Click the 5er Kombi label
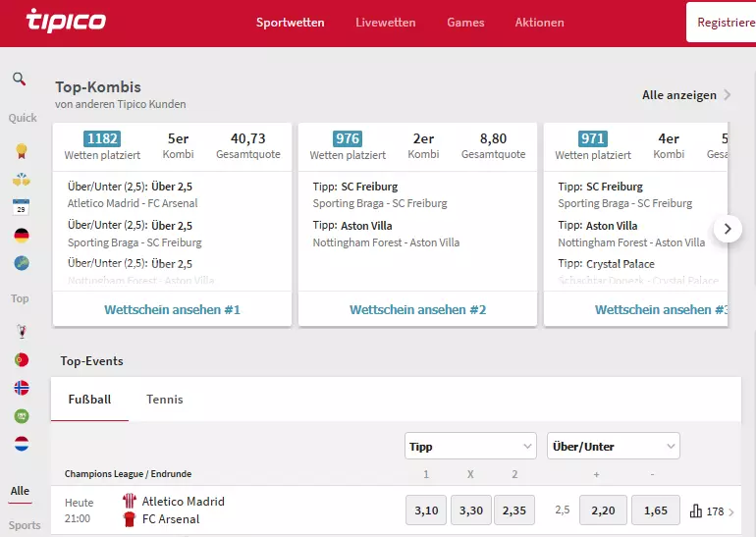This screenshot has width=756, height=537. point(178,145)
